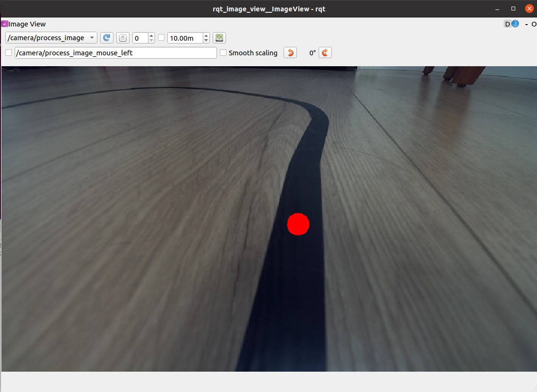Click the red dot on the displayed image
The image size is (537, 392).
pos(298,224)
